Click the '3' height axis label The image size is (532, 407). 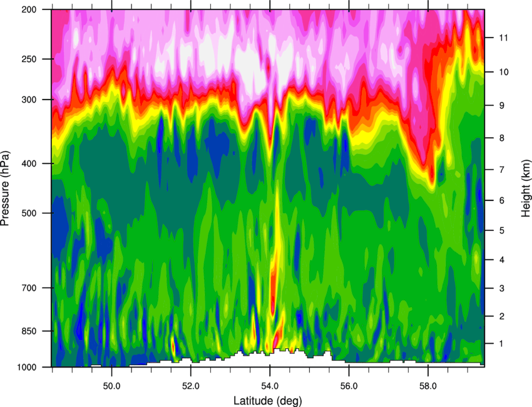[502, 289]
